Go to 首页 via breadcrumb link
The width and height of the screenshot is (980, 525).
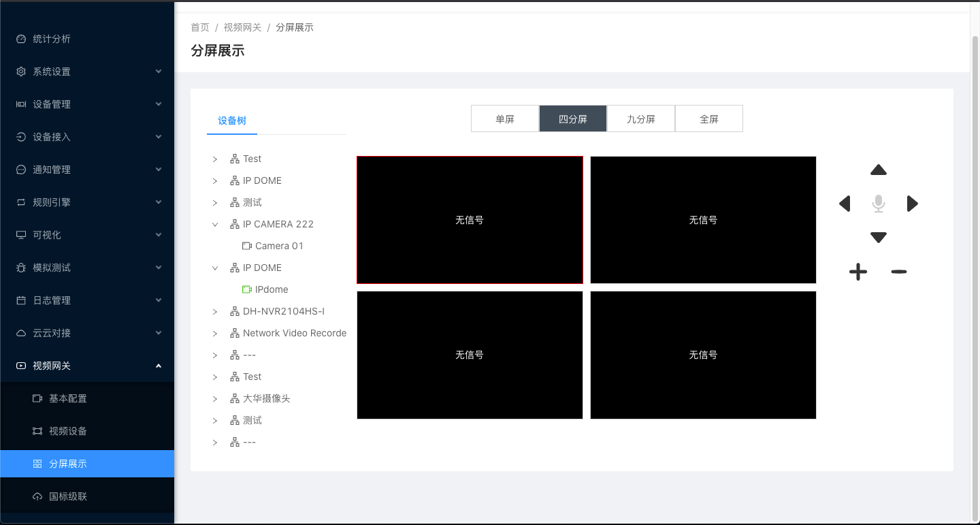[x=200, y=27]
